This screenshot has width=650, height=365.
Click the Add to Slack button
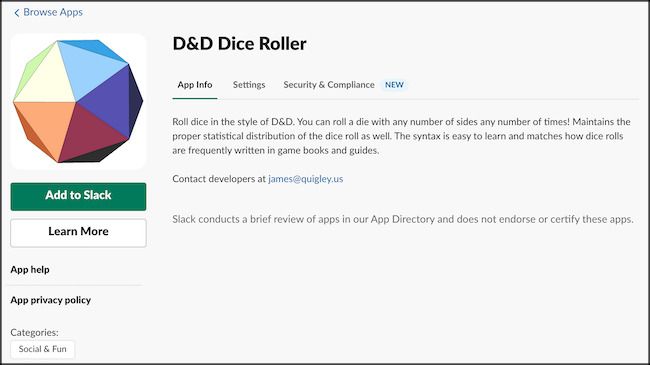78,197
